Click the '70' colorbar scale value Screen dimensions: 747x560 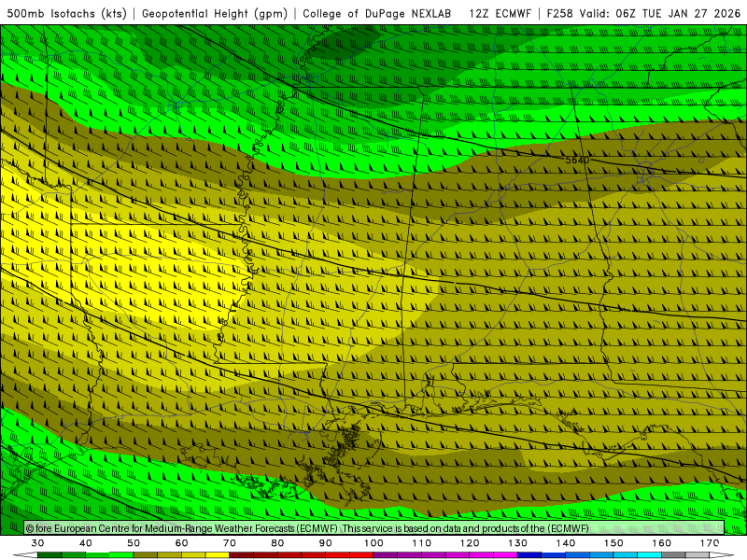click(230, 543)
